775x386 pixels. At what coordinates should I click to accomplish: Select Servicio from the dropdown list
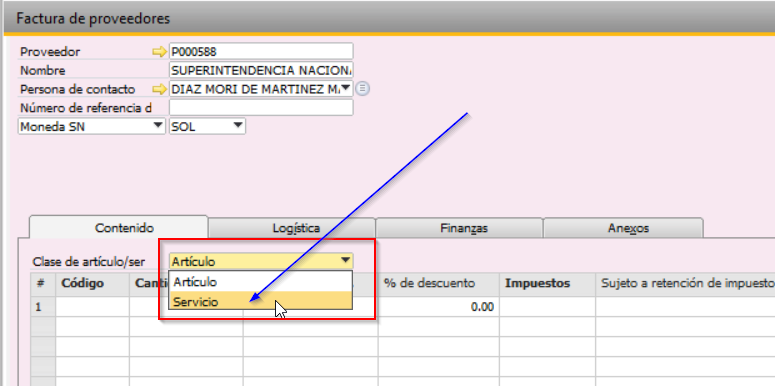[260, 301]
